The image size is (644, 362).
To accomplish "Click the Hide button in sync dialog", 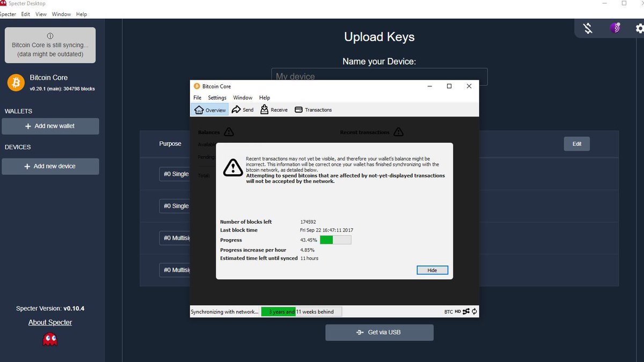I will point(432,270).
